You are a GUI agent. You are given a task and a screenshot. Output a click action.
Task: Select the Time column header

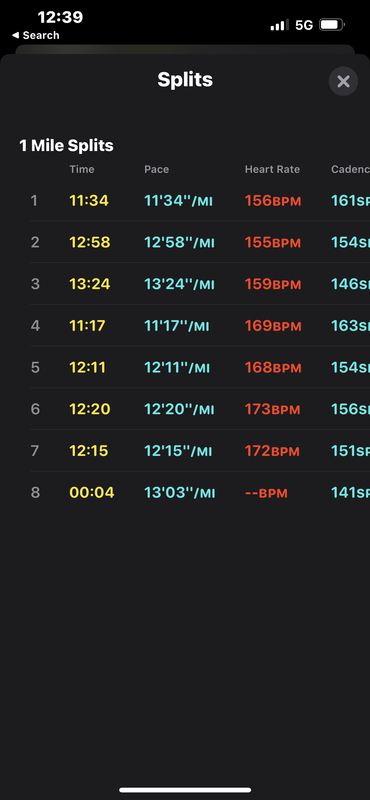coord(82,169)
